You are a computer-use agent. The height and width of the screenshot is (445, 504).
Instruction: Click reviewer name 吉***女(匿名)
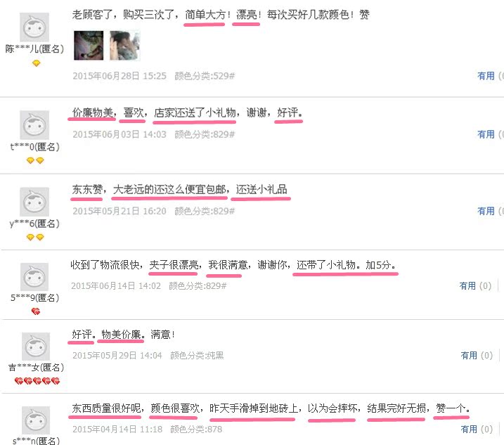pyautogui.click(x=36, y=367)
